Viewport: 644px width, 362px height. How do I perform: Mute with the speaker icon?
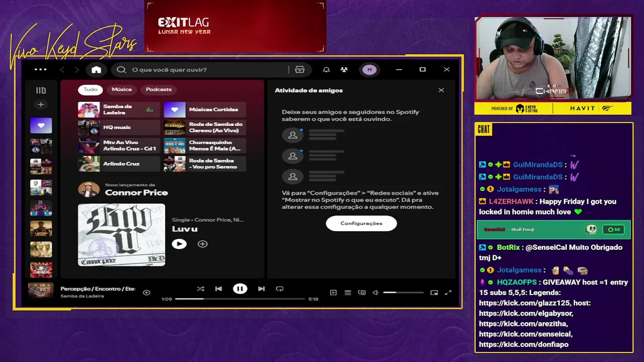375,292
